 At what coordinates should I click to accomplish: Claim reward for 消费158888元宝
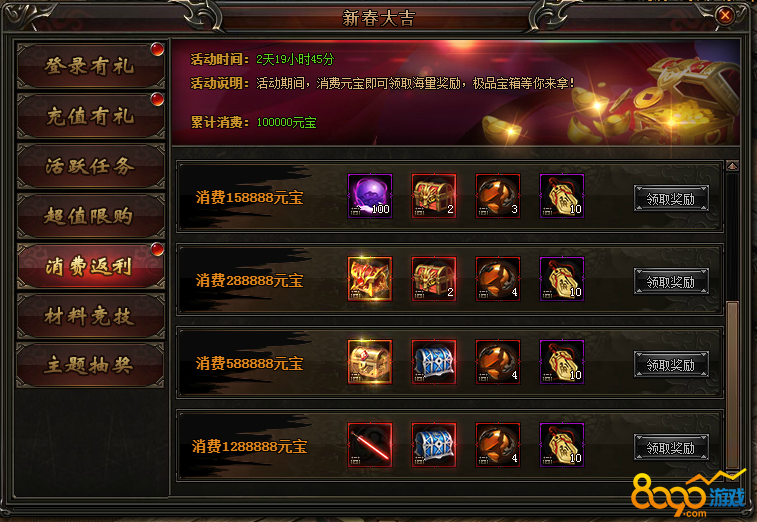(671, 198)
